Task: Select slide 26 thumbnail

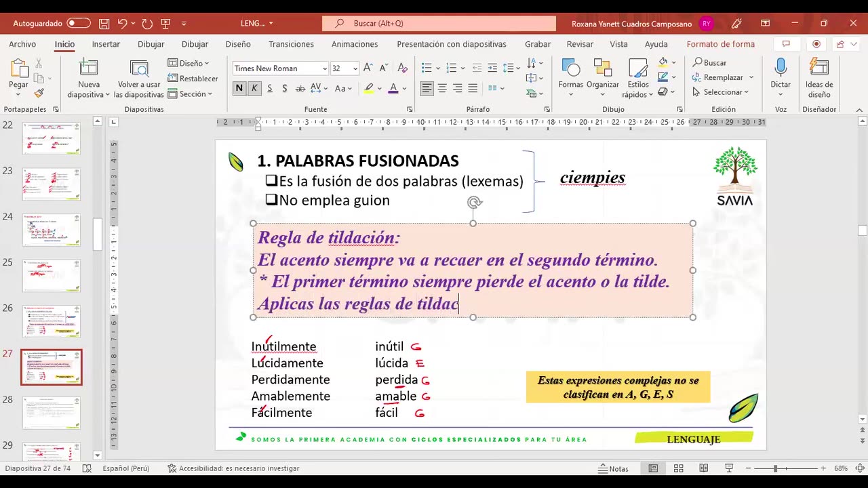Action: (52, 321)
